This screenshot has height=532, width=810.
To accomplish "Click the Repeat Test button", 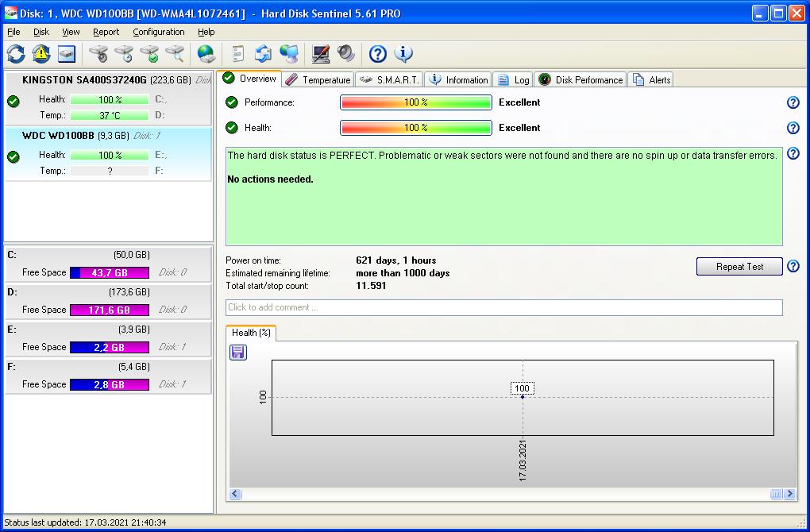I will coord(739,267).
